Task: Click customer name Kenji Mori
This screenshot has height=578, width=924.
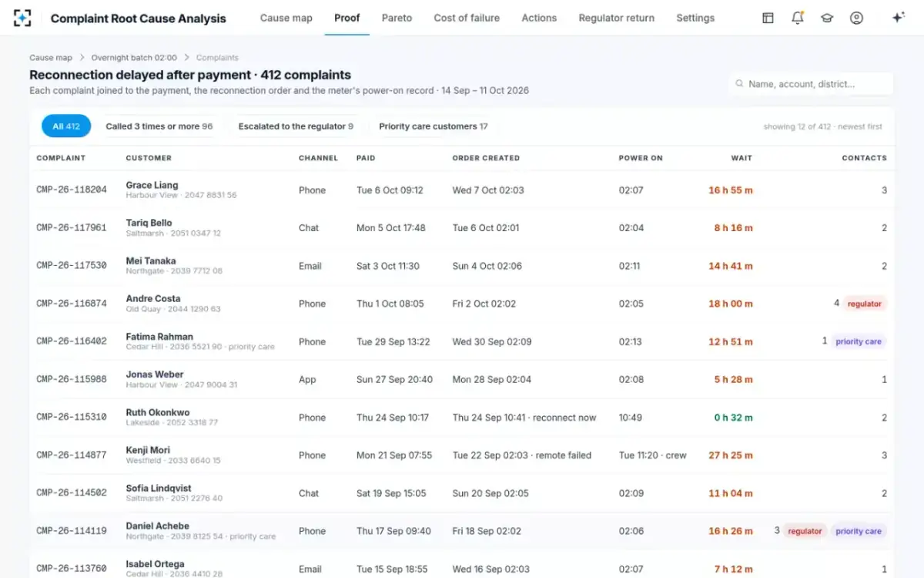Action: tap(148, 450)
